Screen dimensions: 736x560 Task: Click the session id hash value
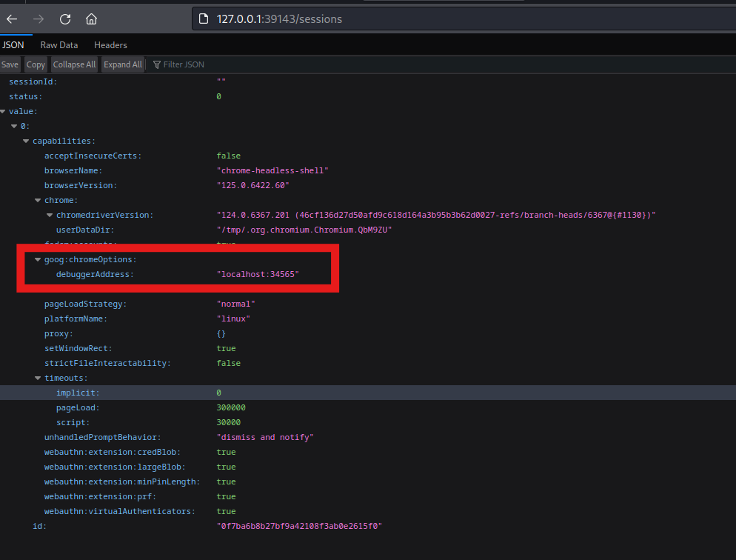click(299, 527)
